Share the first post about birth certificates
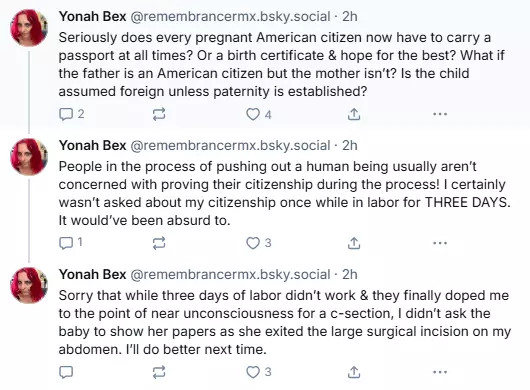530x390 pixels. click(x=354, y=114)
